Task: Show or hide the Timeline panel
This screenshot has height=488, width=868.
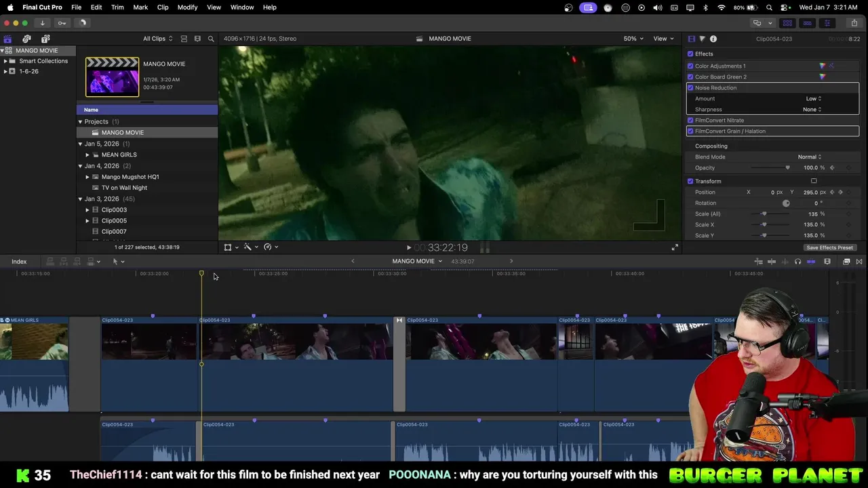Action: [807, 23]
